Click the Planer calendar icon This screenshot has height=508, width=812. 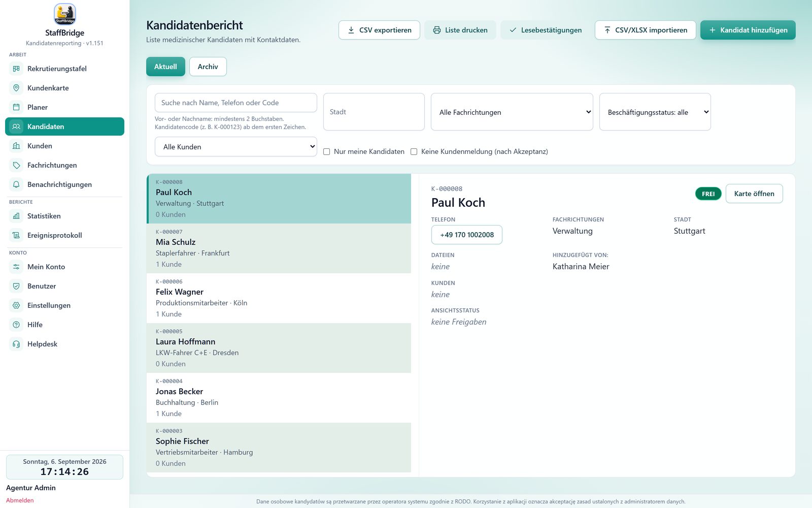point(16,107)
